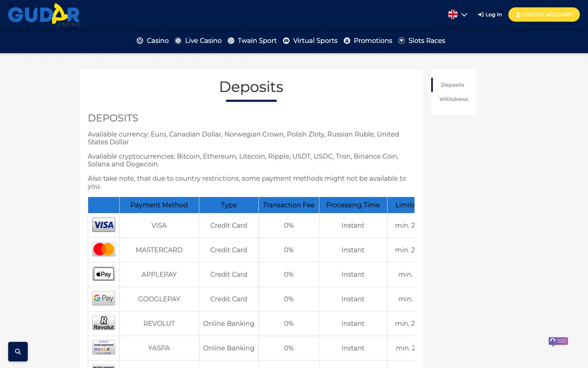This screenshot has height=368, width=588.
Task: Click Instant processing time in Mastercard row
Action: point(353,250)
